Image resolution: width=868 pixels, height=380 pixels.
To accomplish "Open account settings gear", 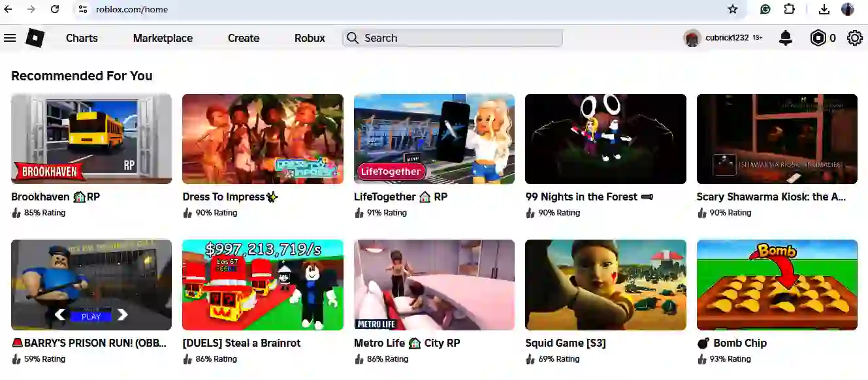I will [x=854, y=37].
